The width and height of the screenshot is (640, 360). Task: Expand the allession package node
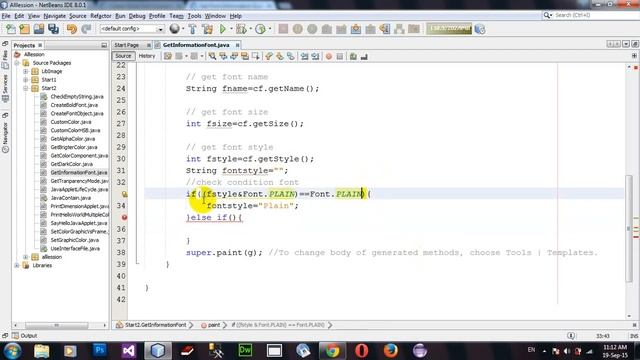click(x=26, y=257)
